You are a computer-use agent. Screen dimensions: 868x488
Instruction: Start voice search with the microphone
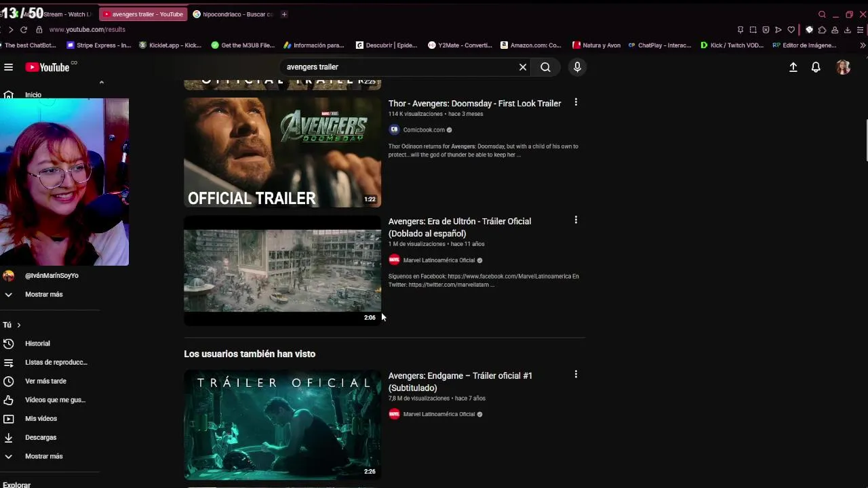point(577,67)
